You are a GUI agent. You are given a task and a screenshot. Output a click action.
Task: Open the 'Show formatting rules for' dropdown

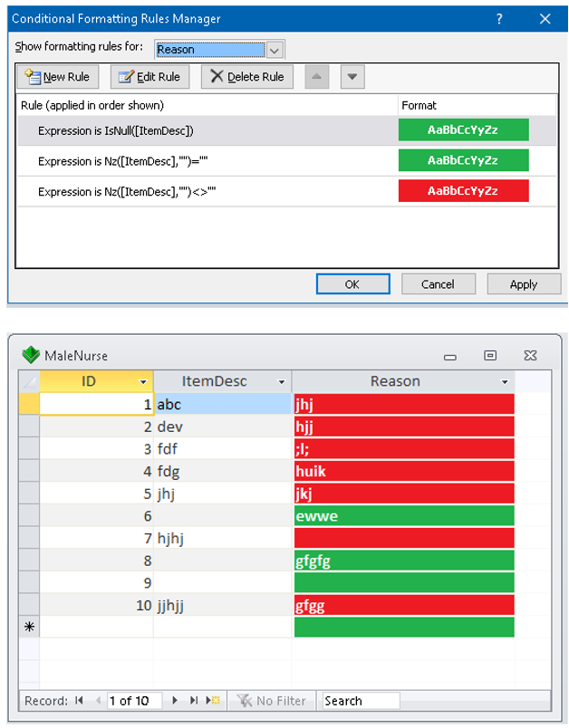click(x=275, y=50)
